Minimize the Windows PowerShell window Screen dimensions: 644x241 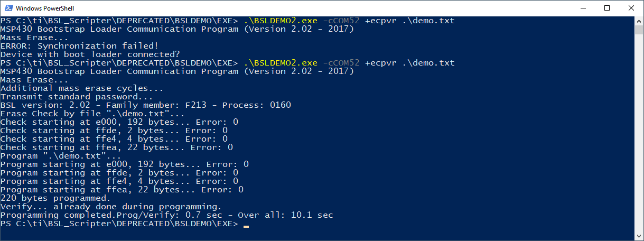583,8
